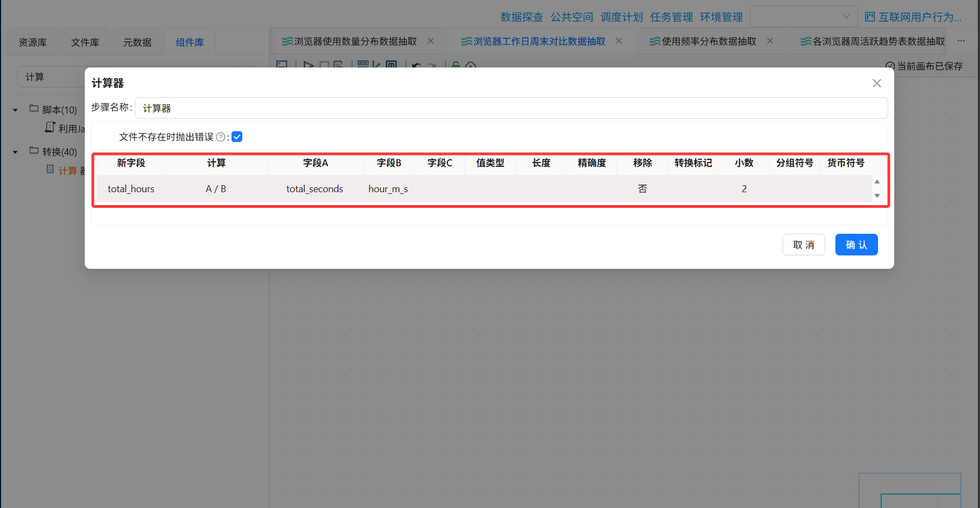Click the 确认 button
Viewport: 980px width, 508px height.
[x=856, y=245]
